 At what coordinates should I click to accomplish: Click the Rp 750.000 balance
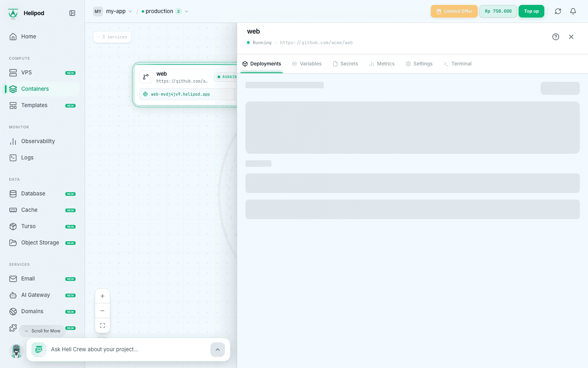(498, 11)
